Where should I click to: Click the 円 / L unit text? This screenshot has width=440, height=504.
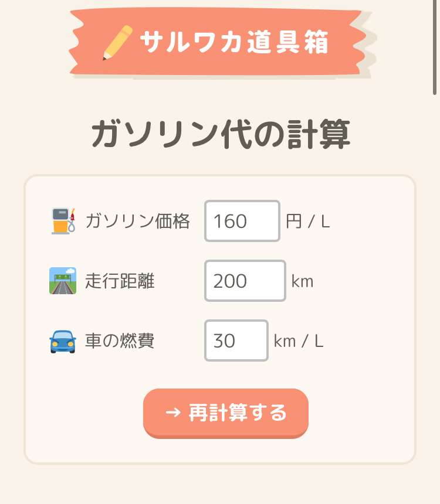coord(308,222)
